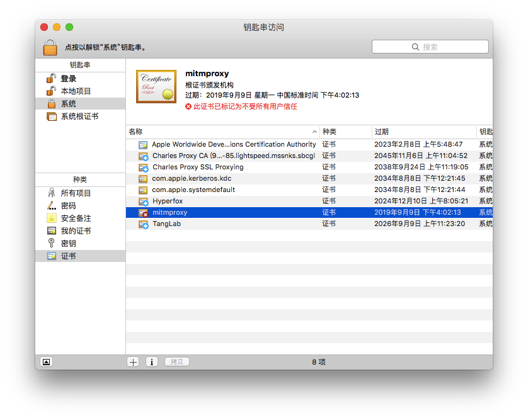This screenshot has width=528, height=420.
Task: Click the 8 项 item count
Action: 319,362
